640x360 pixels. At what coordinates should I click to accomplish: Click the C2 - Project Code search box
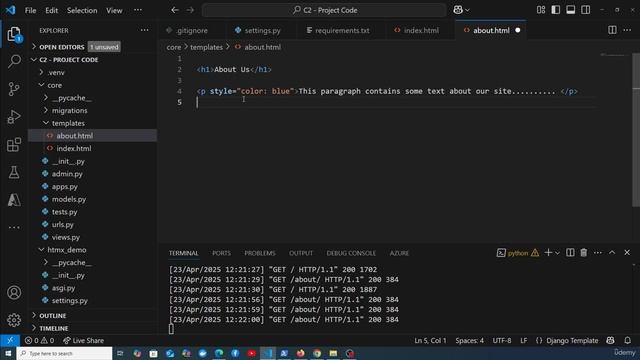324,10
